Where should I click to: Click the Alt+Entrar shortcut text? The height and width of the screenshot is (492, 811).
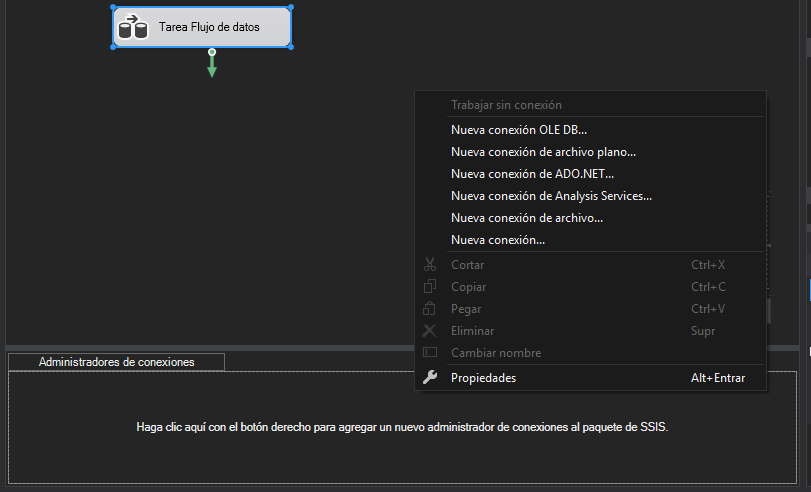pos(718,378)
